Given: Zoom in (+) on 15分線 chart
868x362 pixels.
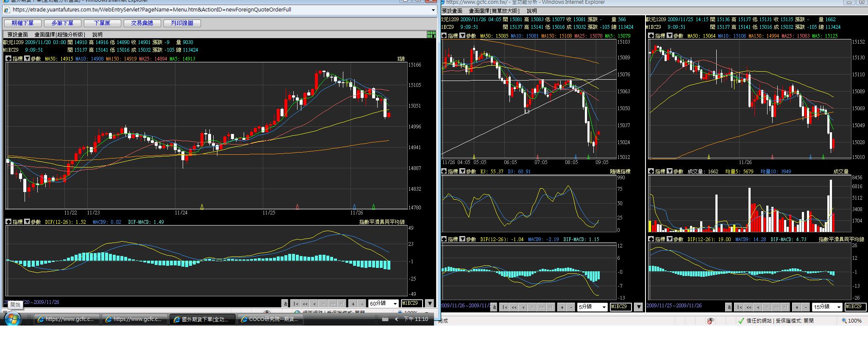Looking at the screenshot, I should (797, 307).
